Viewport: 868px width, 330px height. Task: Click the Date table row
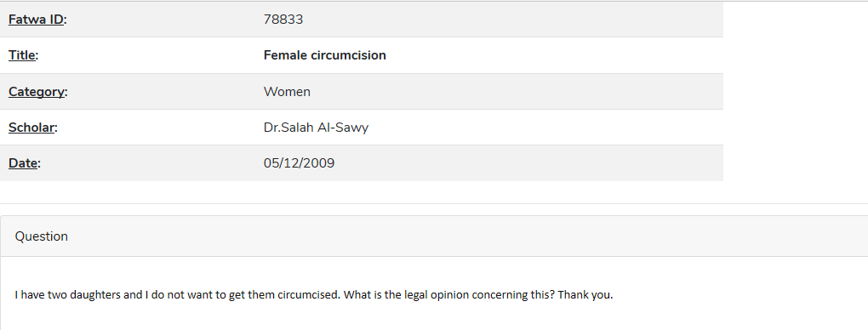(x=362, y=163)
